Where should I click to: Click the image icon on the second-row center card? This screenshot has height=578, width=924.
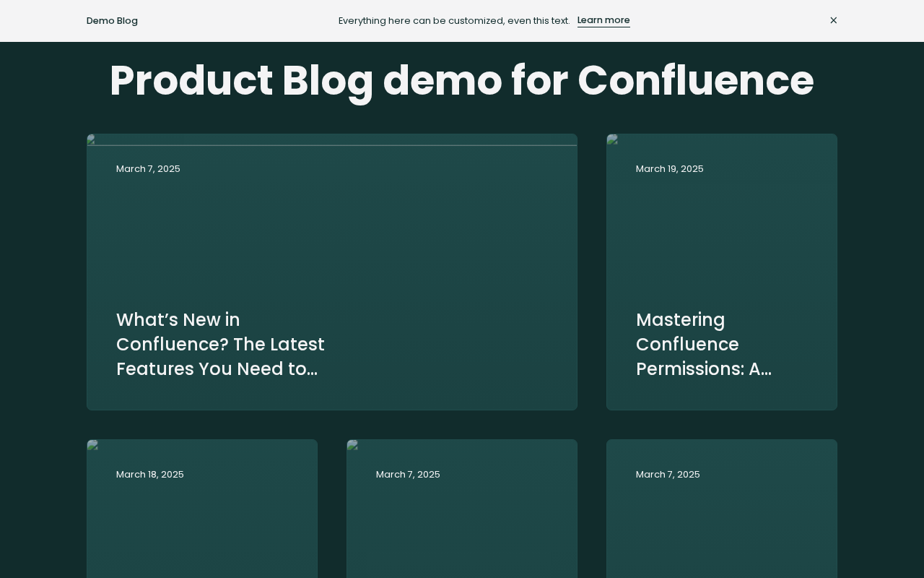[x=352, y=445]
